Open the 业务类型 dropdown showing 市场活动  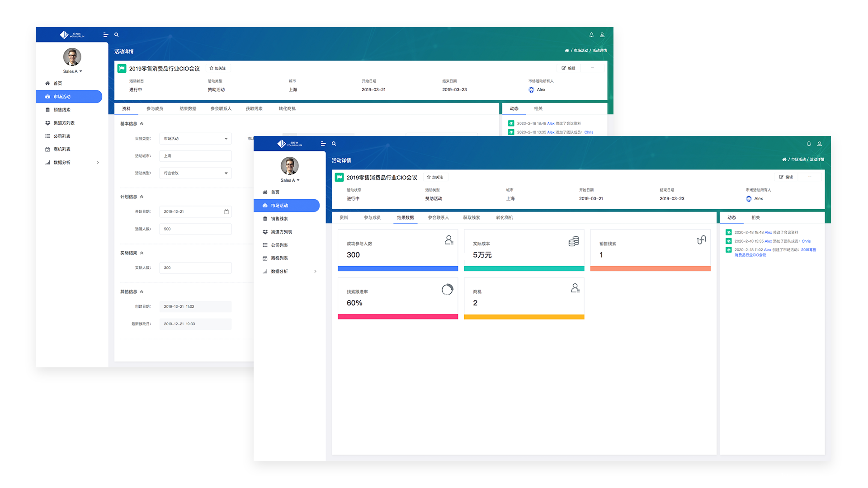click(x=195, y=139)
